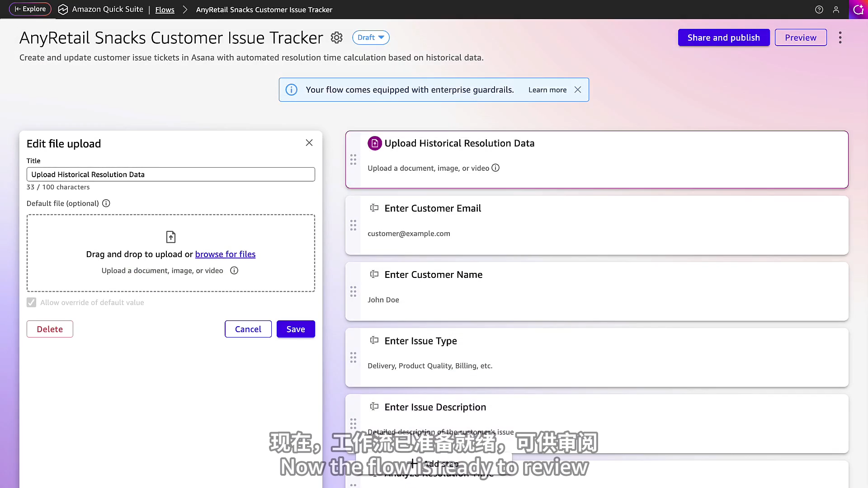Image resolution: width=868 pixels, height=488 pixels.
Task: Expand the Draft status dropdown
Action: coord(371,38)
